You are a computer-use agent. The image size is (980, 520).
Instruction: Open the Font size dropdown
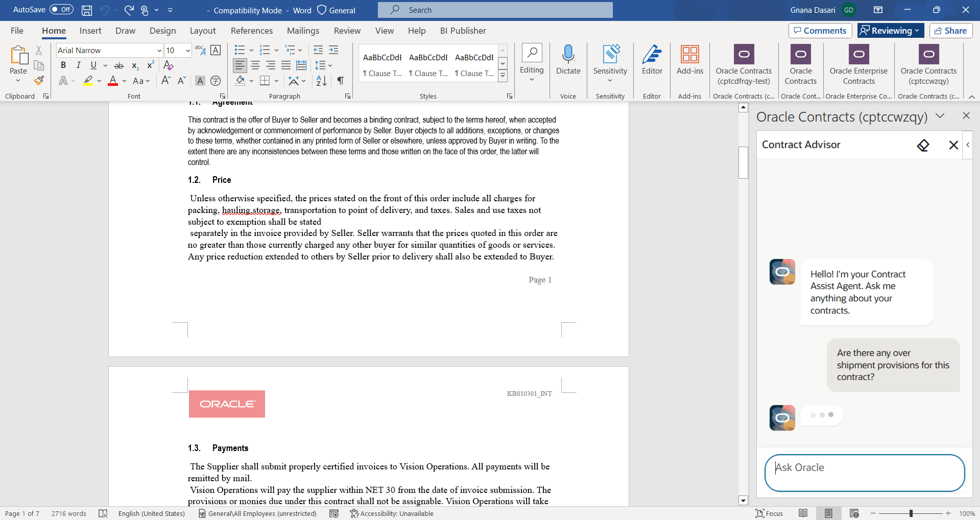click(188, 50)
